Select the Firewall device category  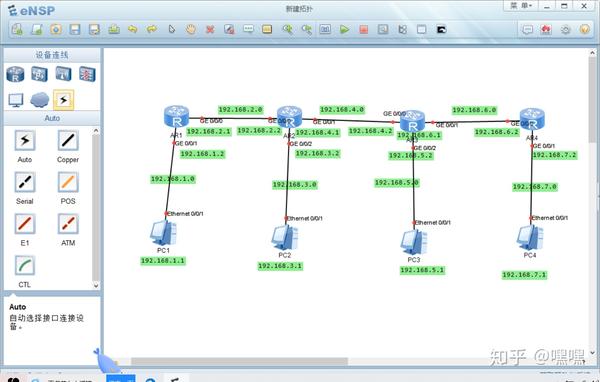[87, 74]
